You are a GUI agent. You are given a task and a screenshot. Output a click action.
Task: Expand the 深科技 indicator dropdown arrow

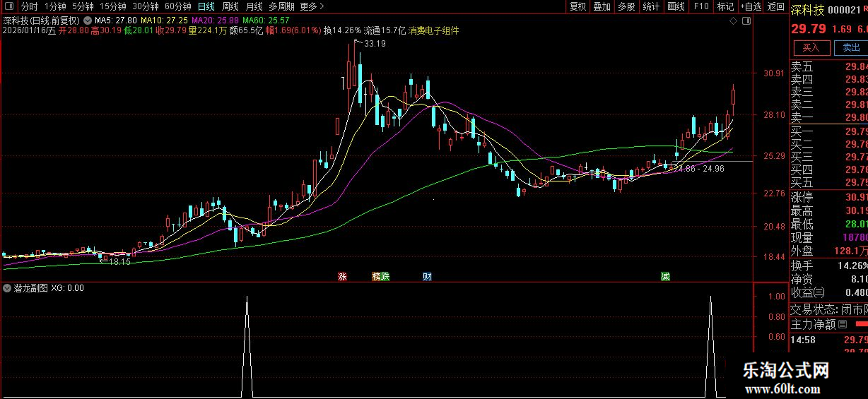click(86, 20)
